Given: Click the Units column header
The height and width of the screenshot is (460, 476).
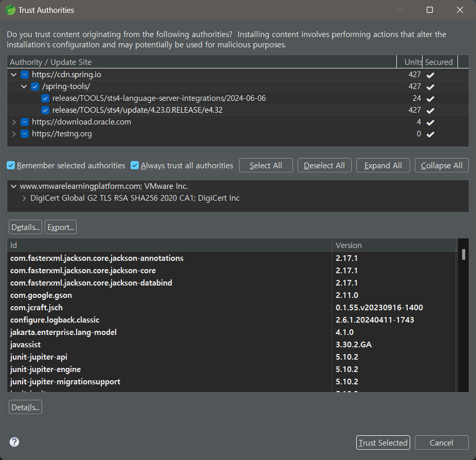Looking at the screenshot, I should click(x=410, y=62).
